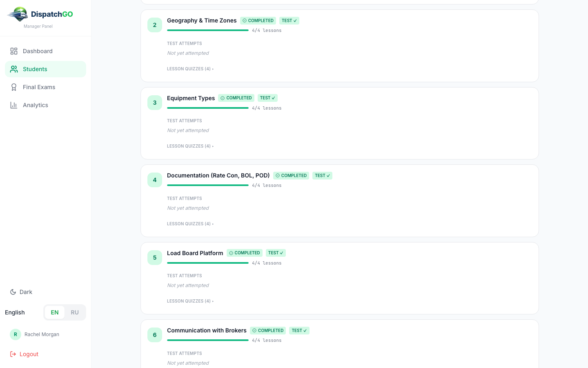Go to Final Exams page
The height and width of the screenshot is (368, 588).
click(x=45, y=87)
